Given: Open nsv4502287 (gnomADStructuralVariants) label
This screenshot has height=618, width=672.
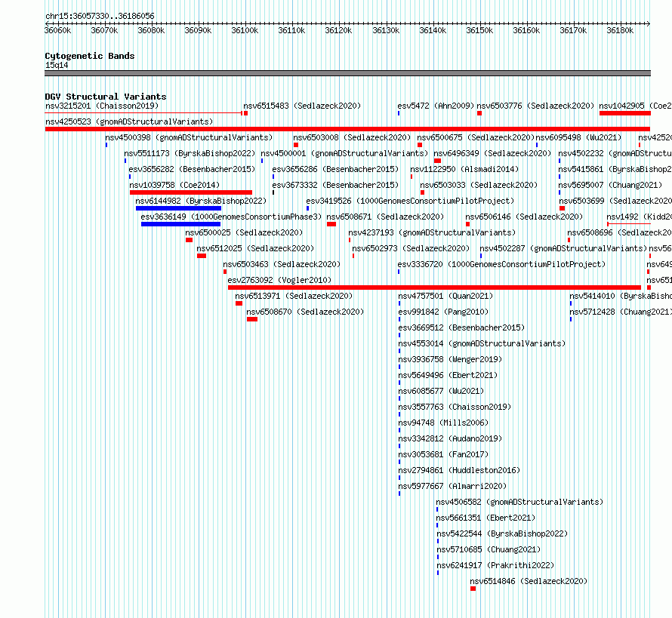Looking at the screenshot, I should [563, 248].
